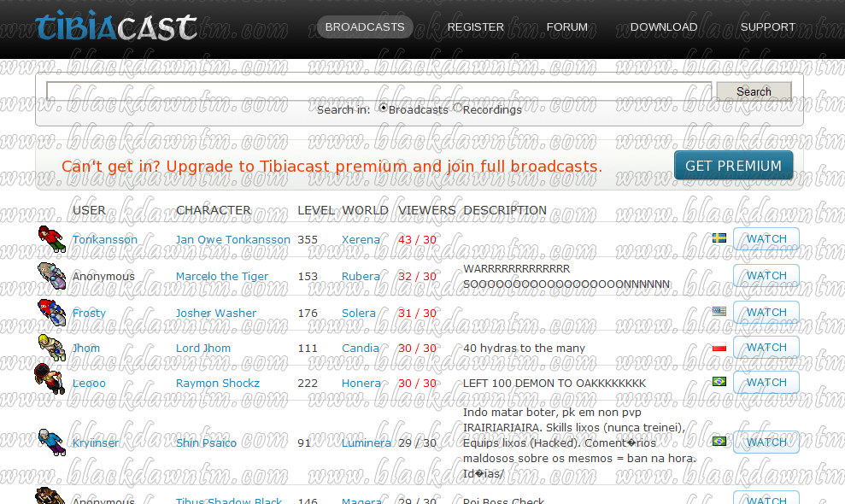Open user profile Frosty
Screen dimensions: 845x504
89,313
